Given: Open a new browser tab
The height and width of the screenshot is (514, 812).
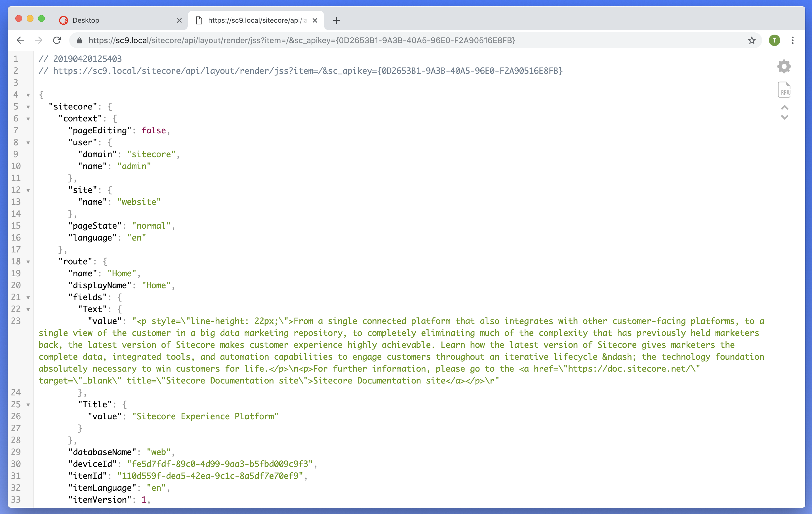Looking at the screenshot, I should pos(336,20).
